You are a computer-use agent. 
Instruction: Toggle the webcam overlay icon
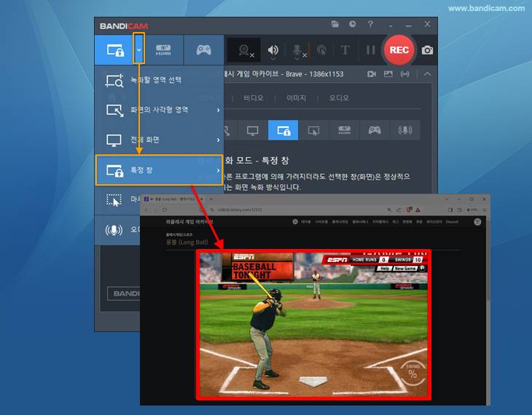pos(244,50)
